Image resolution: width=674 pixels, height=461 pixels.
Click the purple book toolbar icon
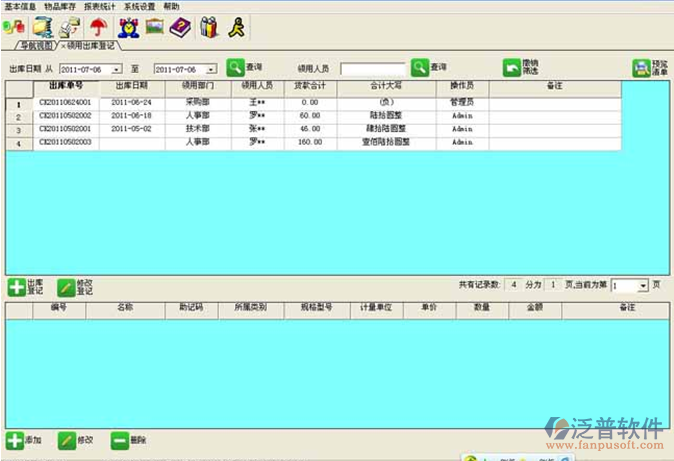[180, 27]
